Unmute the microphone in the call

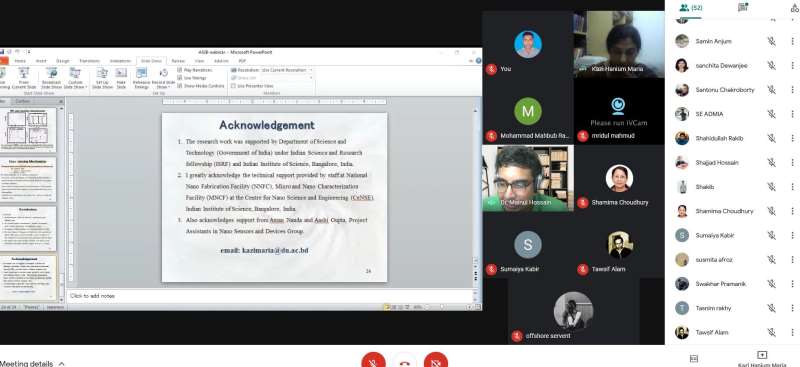point(373,361)
